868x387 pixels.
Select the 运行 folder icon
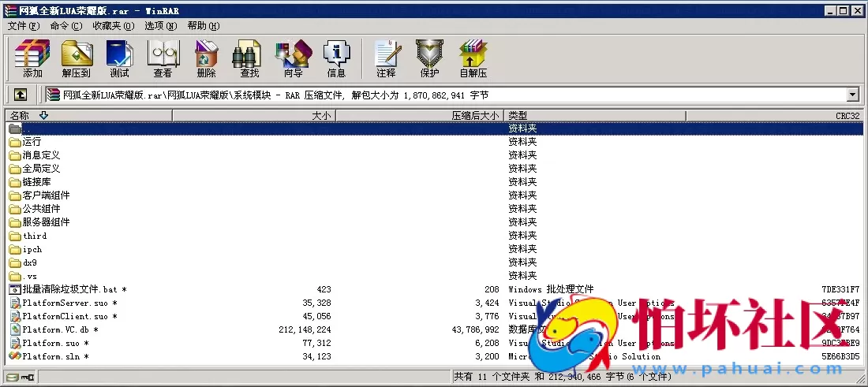(15, 142)
